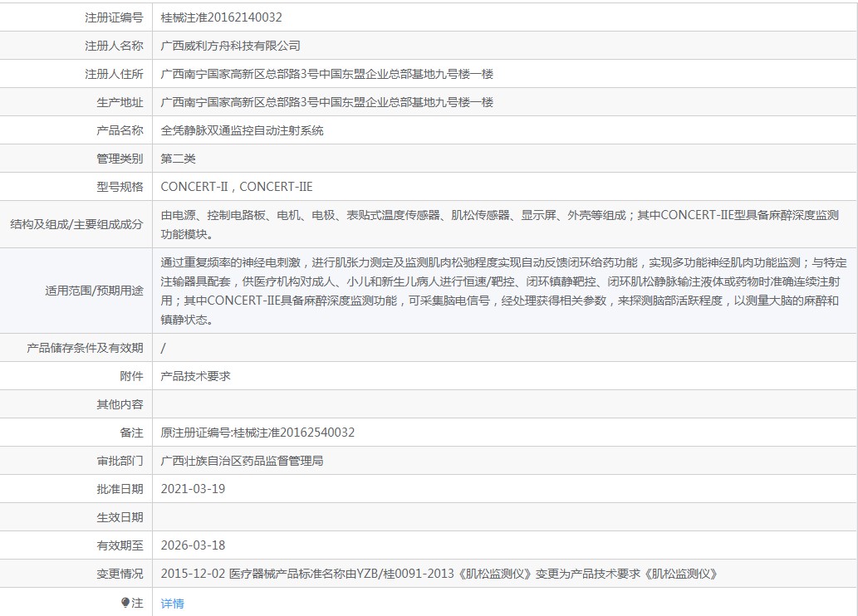Select approval date 2021-03-19
The height and width of the screenshot is (616, 858).
[193, 489]
